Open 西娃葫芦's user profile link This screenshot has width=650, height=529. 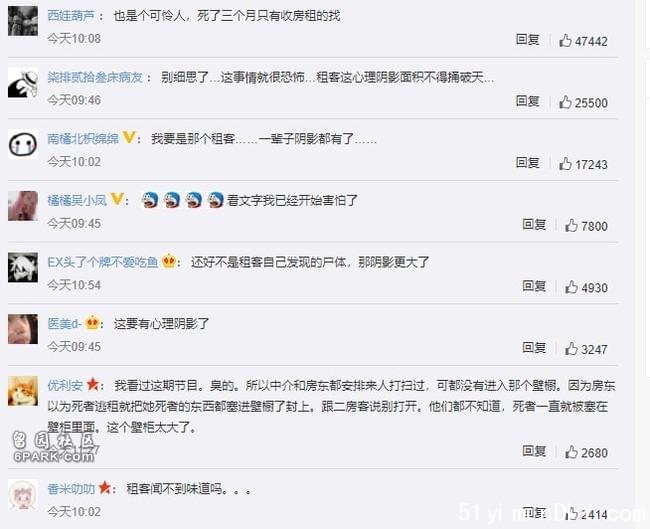point(71,16)
